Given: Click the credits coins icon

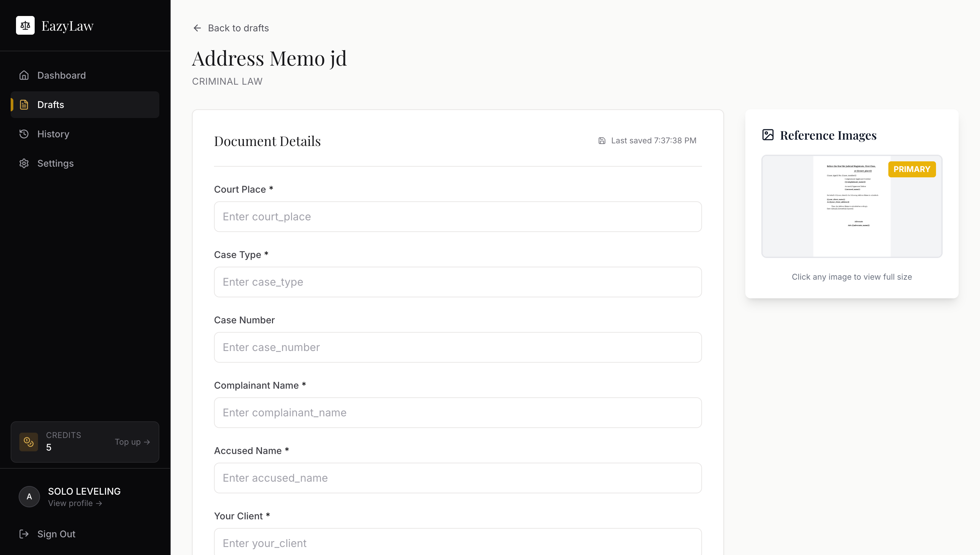Looking at the screenshot, I should [x=29, y=442].
